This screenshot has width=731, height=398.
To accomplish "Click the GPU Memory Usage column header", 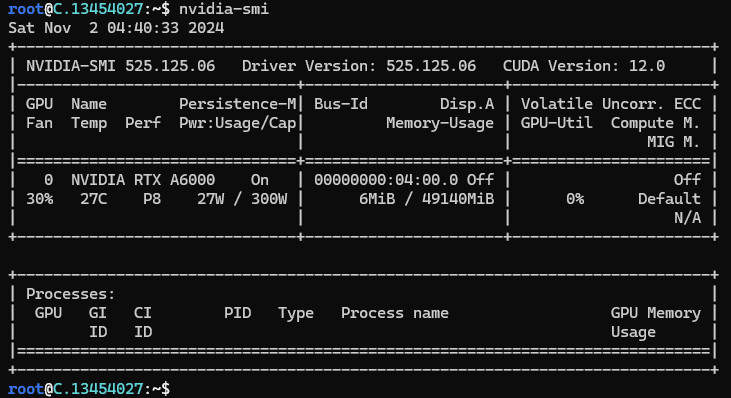I will pyautogui.click(x=656, y=322).
